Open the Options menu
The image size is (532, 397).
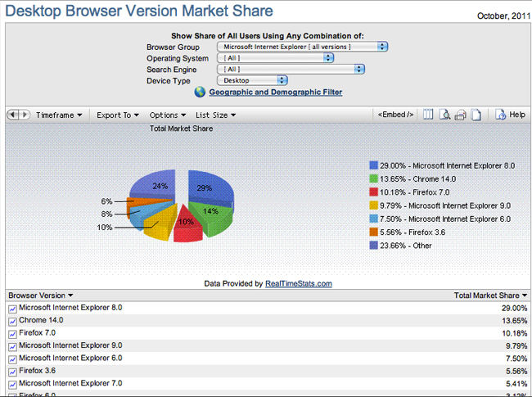pos(168,115)
